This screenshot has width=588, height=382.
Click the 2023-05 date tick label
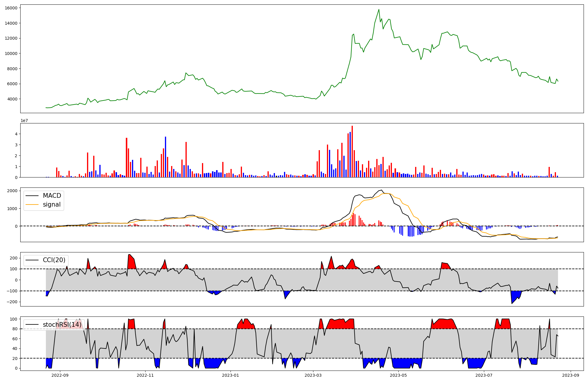(398, 375)
